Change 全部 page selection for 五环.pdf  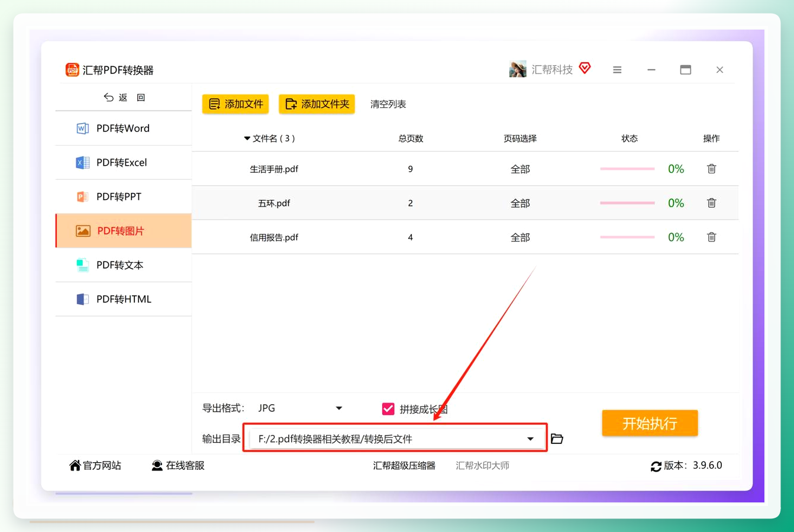coord(520,204)
